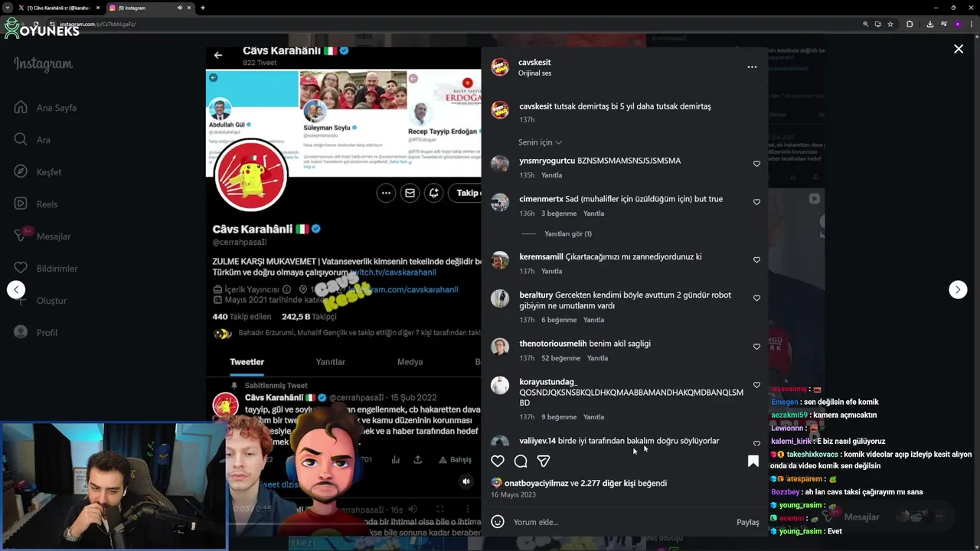The image size is (980, 551).
Task: Click the Instagram logo
Action: [43, 64]
